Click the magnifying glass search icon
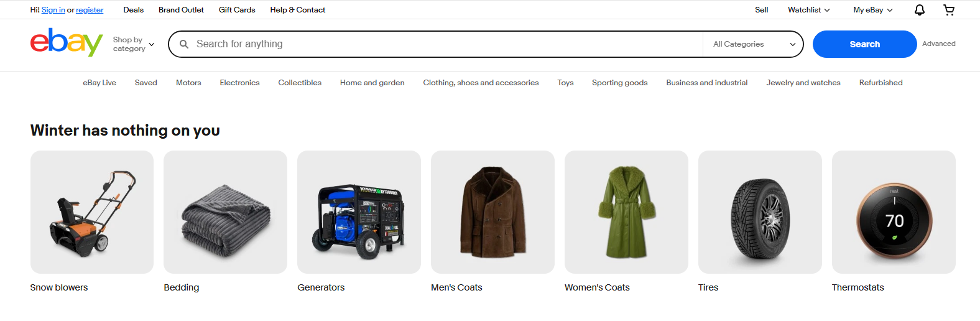The width and height of the screenshot is (980, 321). [x=184, y=44]
